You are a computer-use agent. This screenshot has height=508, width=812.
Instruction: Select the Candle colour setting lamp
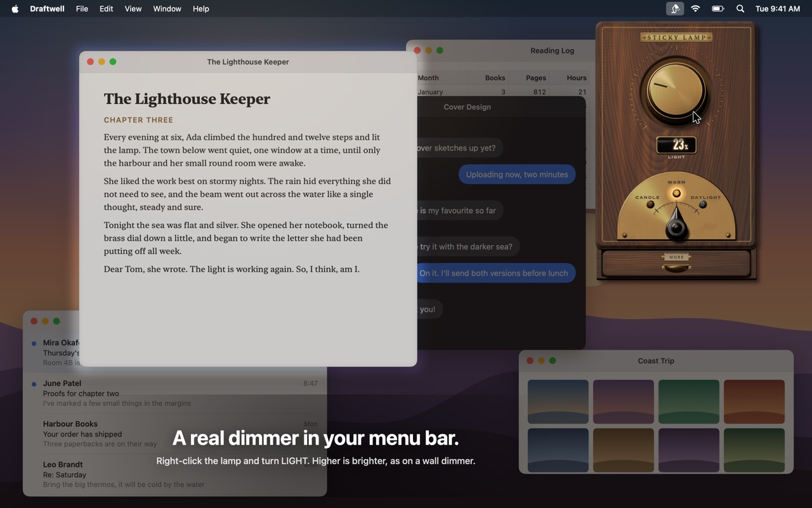point(650,204)
